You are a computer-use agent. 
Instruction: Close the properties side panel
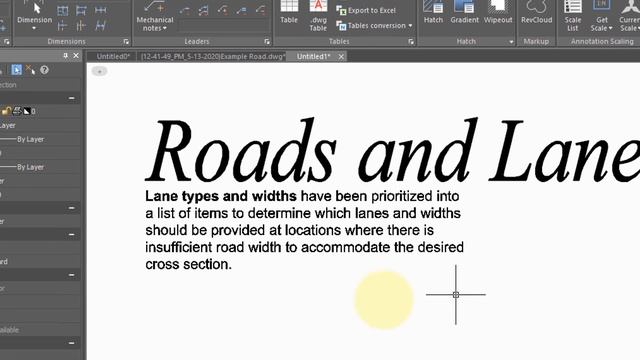click(x=76, y=56)
